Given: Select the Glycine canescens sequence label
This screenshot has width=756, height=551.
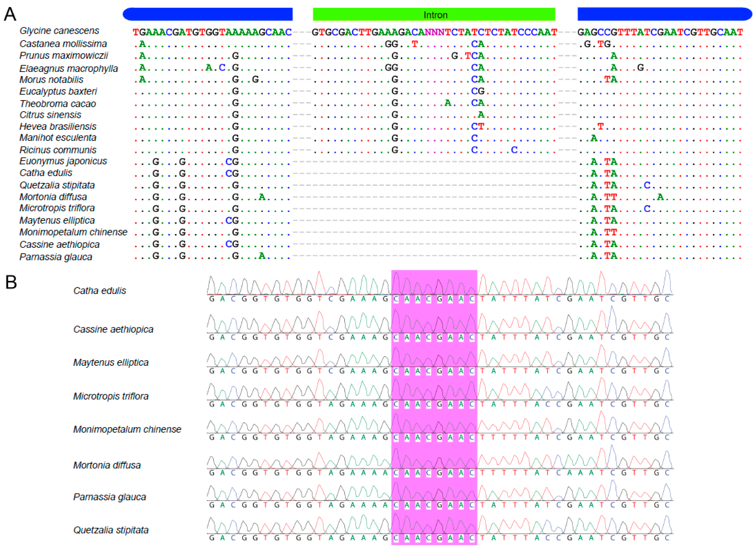Looking at the screenshot, I should pos(59,31).
